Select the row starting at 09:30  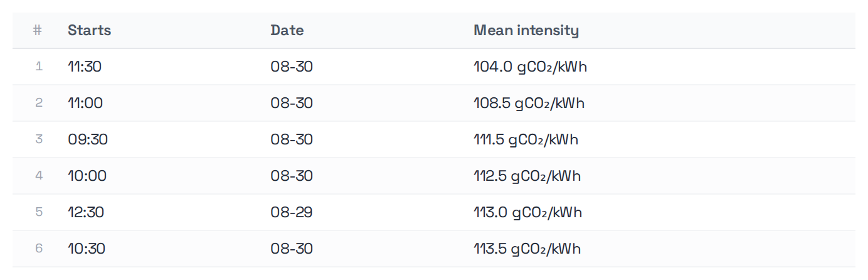[x=434, y=139]
